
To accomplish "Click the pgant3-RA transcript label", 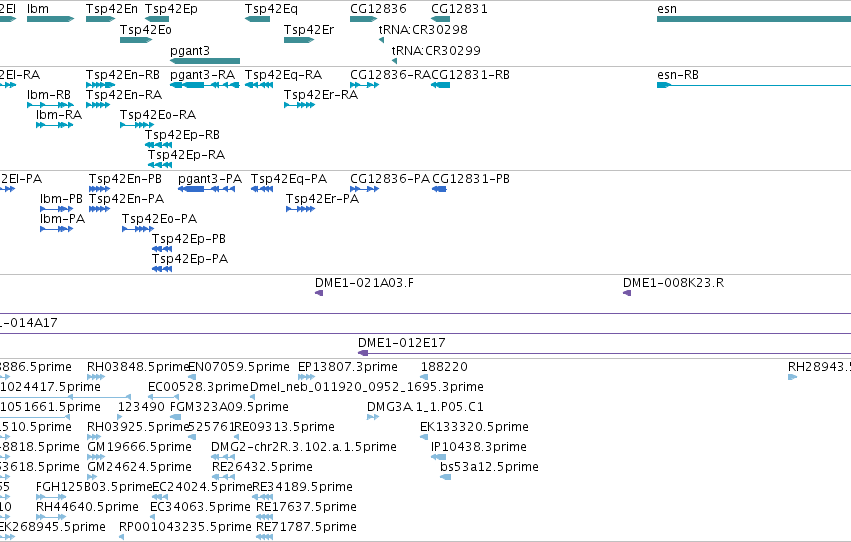I will click(202, 74).
